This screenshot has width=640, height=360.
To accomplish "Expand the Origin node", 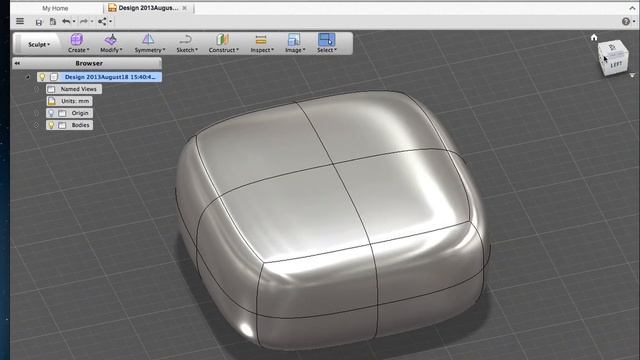I will [x=36, y=113].
